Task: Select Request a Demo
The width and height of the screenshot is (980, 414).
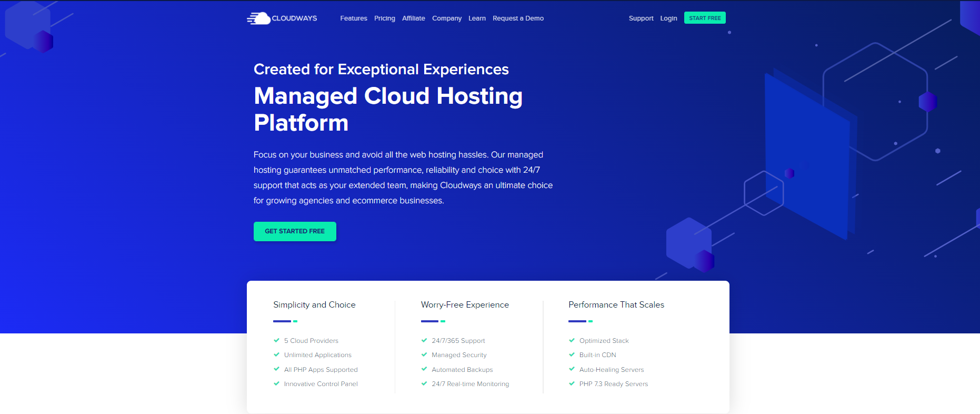Action: tap(518, 18)
